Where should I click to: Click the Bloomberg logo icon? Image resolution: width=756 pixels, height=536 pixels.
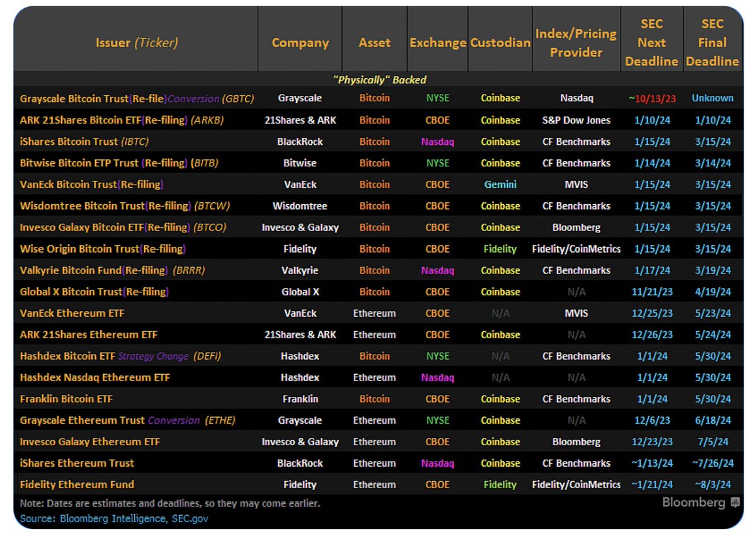click(735, 503)
